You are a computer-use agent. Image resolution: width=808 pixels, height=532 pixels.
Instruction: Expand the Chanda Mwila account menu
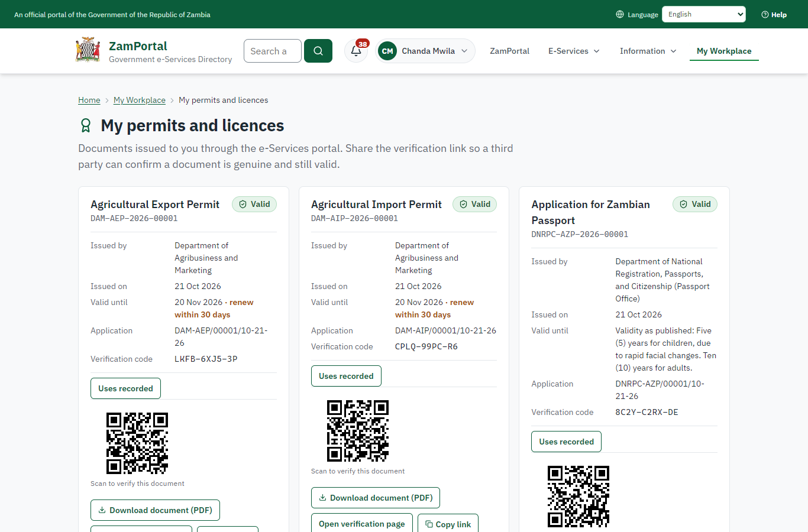(x=425, y=51)
